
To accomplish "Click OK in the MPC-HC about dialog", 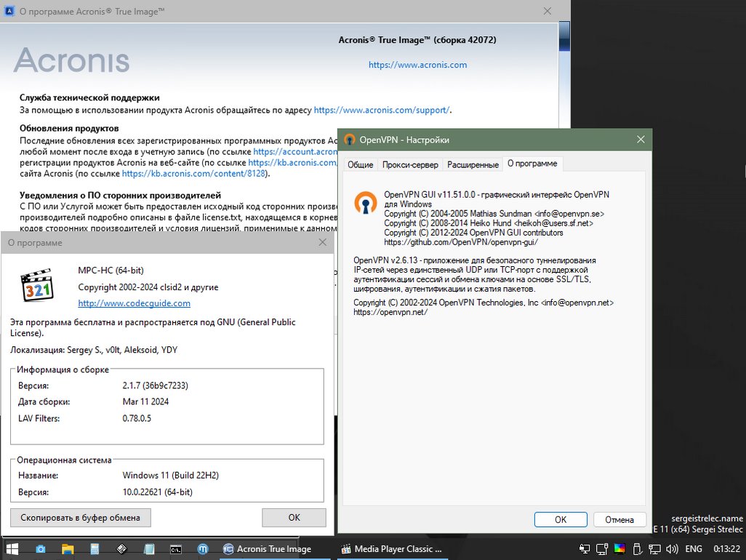I will 294,518.
